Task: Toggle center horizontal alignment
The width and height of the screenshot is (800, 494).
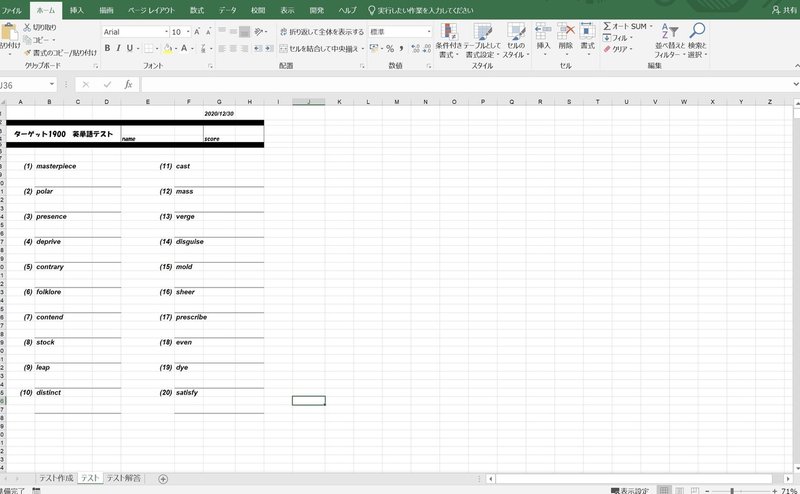Action: tap(233, 48)
